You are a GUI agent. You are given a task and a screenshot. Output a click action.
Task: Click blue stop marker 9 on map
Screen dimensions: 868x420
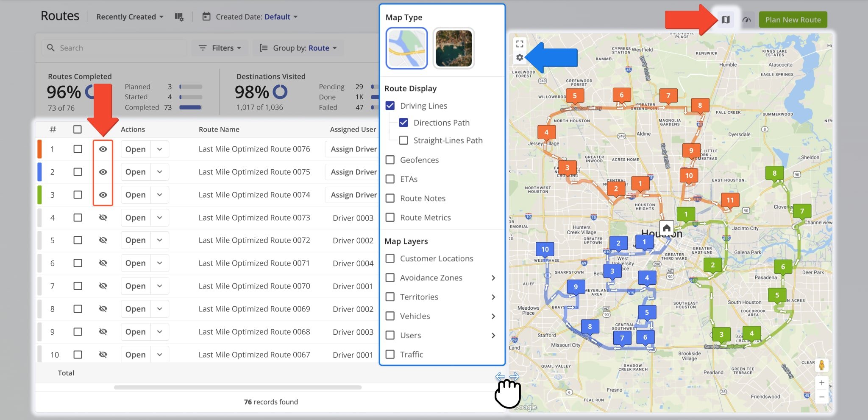[x=576, y=287]
